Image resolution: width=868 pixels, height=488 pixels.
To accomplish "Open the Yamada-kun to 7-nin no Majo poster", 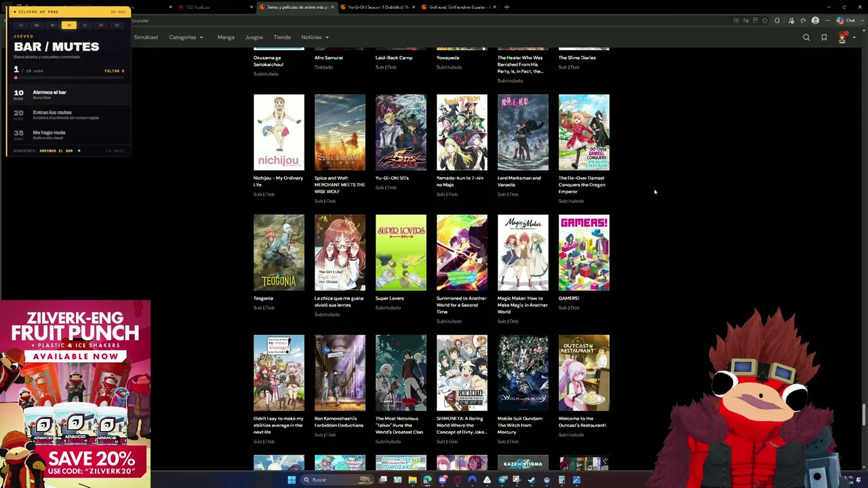I will pos(462,132).
